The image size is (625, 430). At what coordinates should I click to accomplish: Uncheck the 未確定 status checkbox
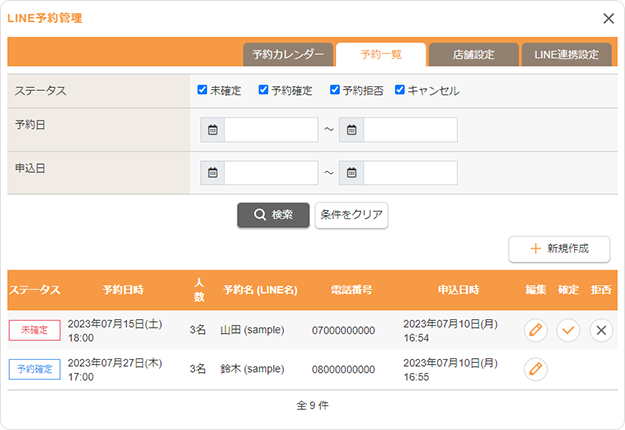coord(203,90)
